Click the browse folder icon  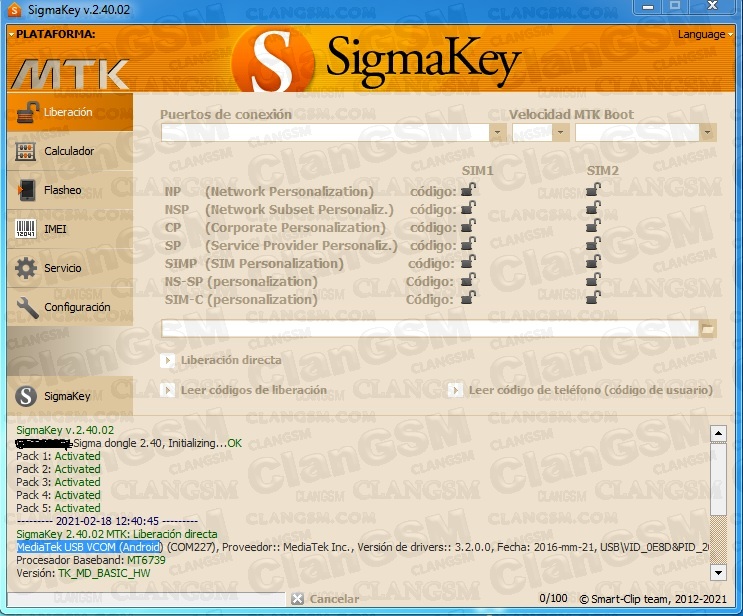pyautogui.click(x=707, y=328)
